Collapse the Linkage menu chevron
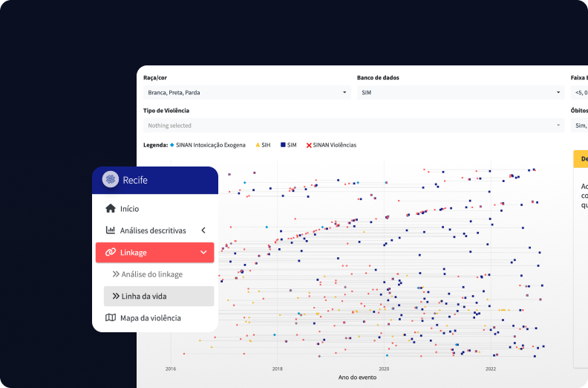This screenshot has width=588, height=388. (203, 253)
